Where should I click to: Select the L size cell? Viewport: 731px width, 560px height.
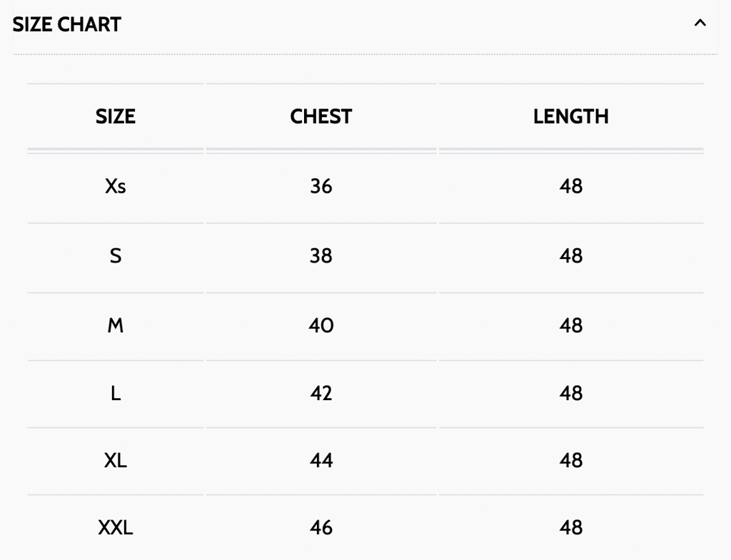(116, 393)
